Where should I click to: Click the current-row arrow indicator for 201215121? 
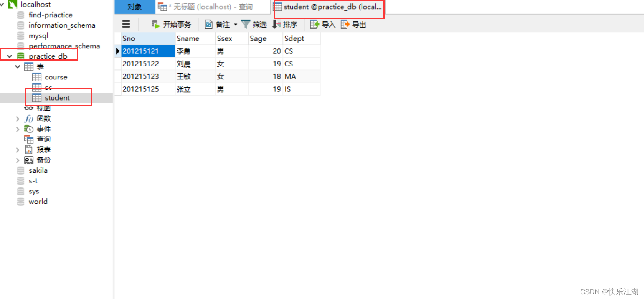pos(118,51)
